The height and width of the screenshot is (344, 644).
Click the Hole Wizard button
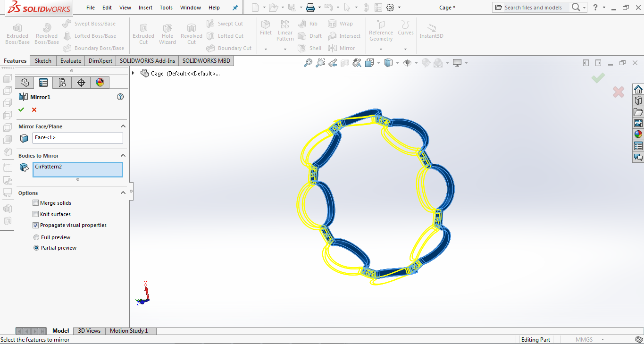tap(167, 34)
